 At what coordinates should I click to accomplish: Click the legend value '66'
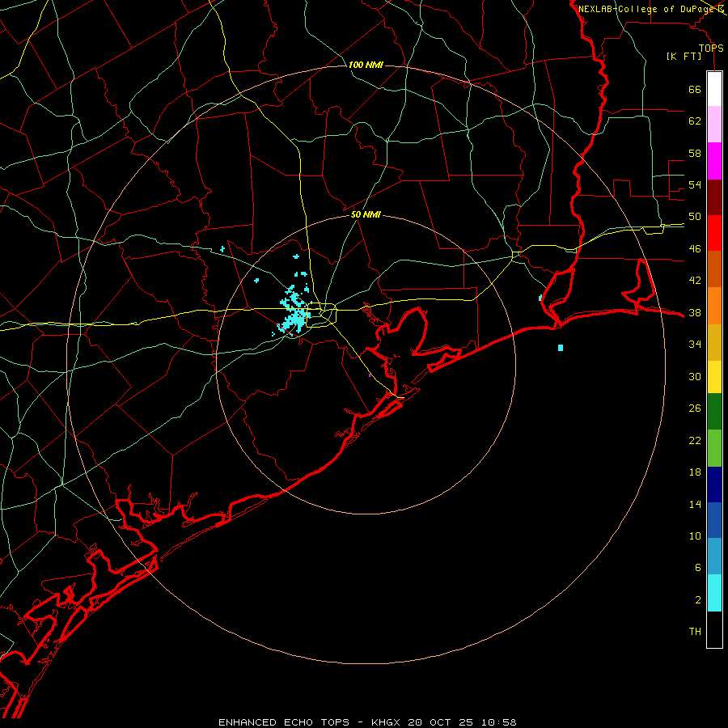pyautogui.click(x=695, y=90)
